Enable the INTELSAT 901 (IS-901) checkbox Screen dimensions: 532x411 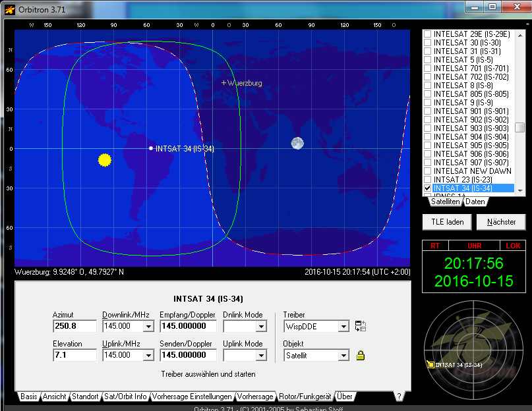[x=427, y=111]
